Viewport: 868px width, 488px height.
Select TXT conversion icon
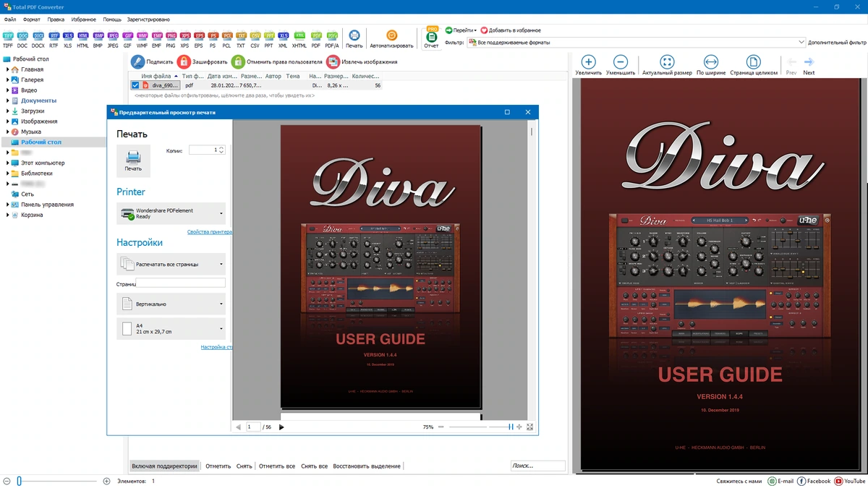tap(241, 39)
